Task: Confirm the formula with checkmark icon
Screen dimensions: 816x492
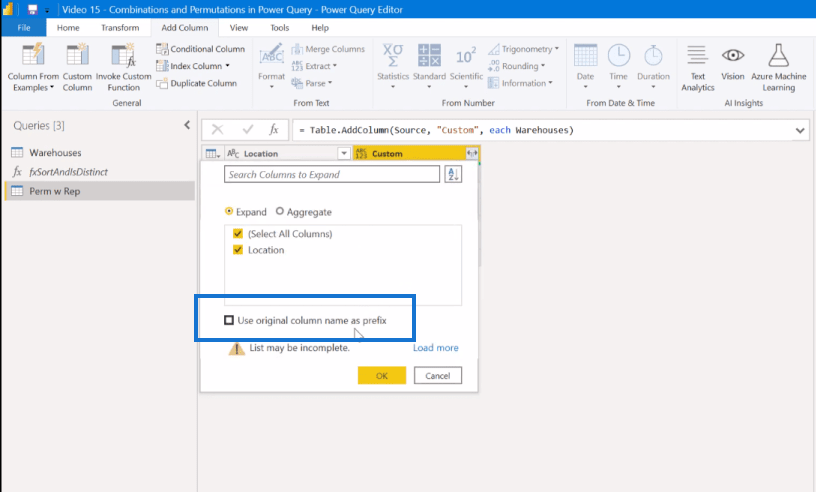Action: pyautogui.click(x=248, y=130)
